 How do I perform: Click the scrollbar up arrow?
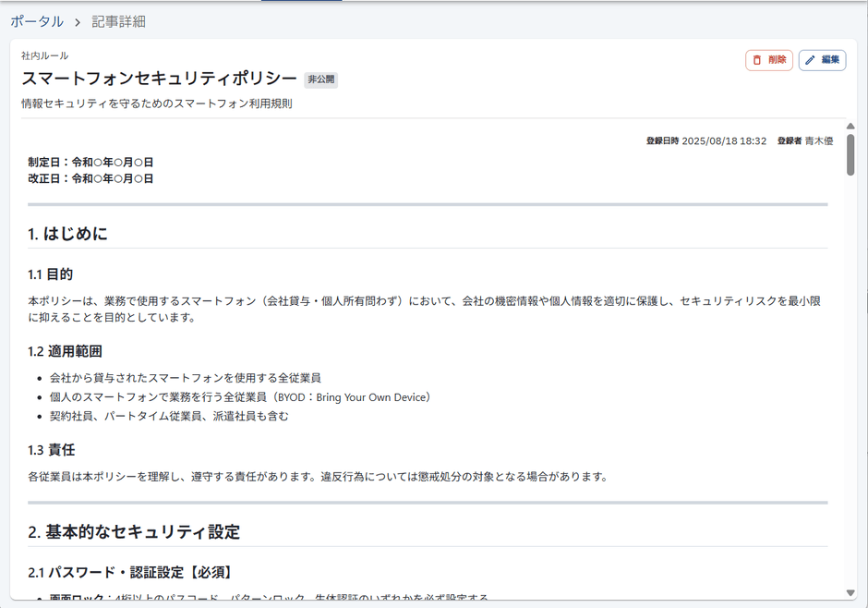(851, 127)
